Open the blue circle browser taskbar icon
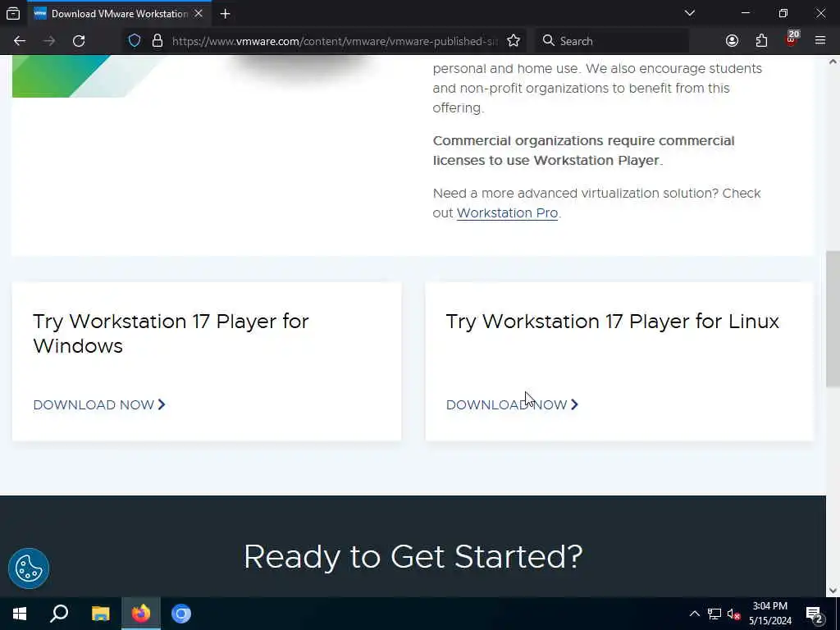Viewport: 840px width, 630px height. [181, 614]
